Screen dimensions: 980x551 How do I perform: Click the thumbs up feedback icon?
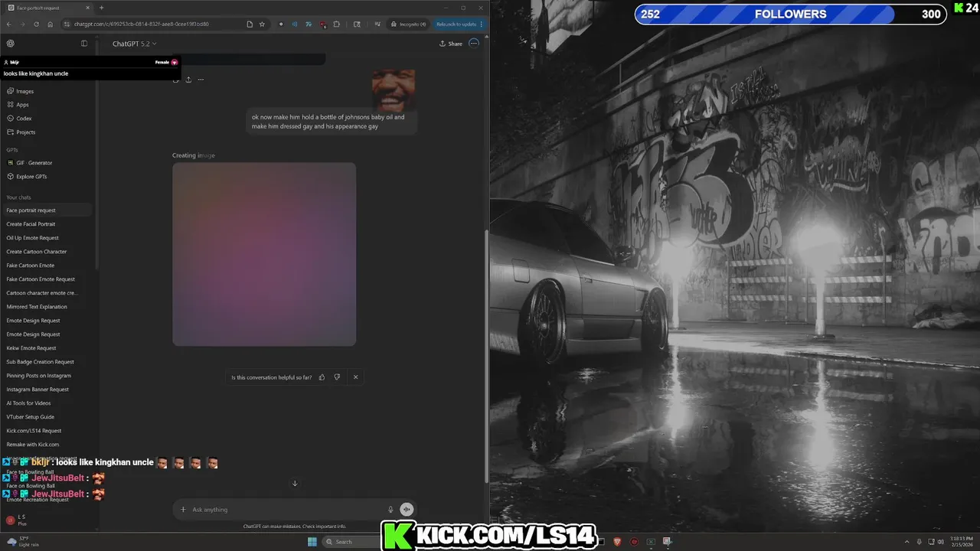pos(322,377)
